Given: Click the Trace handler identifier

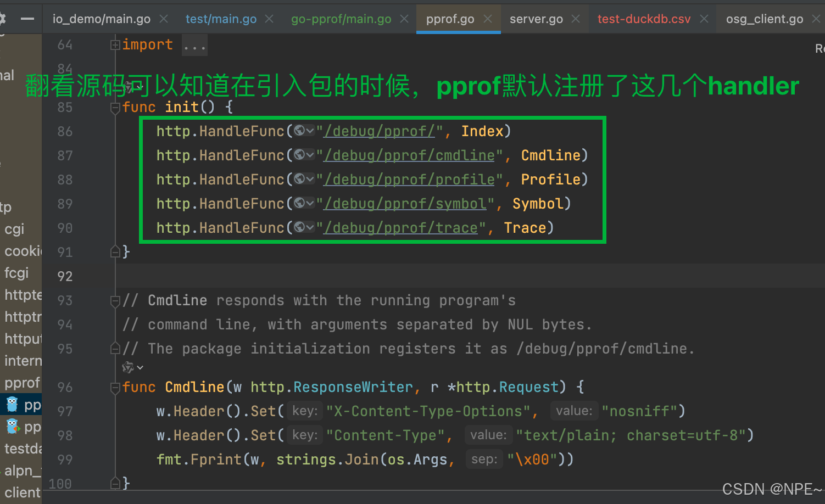Looking at the screenshot, I should (x=525, y=228).
